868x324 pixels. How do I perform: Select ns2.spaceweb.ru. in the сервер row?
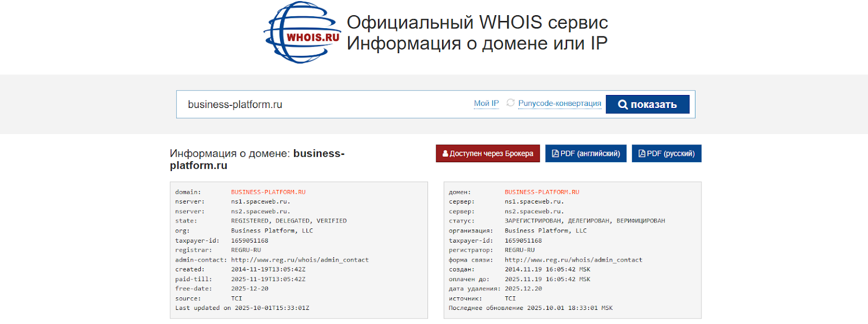pyautogui.click(x=534, y=211)
